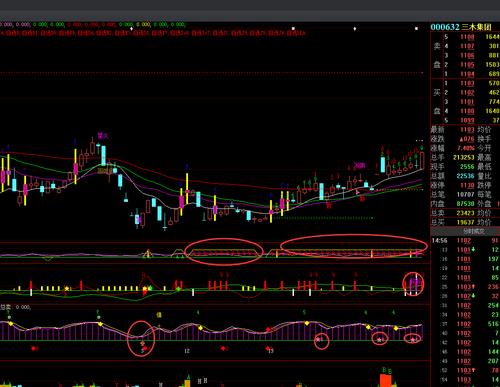Click the 现手 value 2556
The width and height of the screenshot is (500, 387).
(x=467, y=167)
